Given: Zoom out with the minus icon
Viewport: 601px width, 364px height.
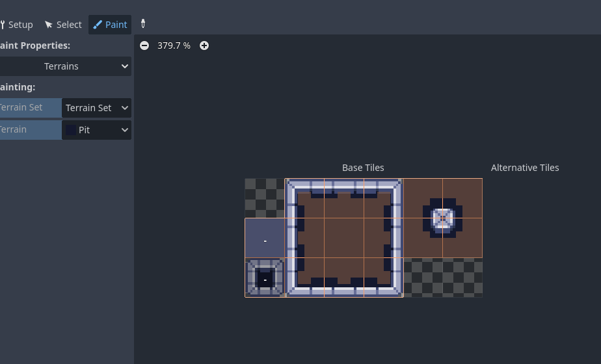Looking at the screenshot, I should tap(144, 45).
